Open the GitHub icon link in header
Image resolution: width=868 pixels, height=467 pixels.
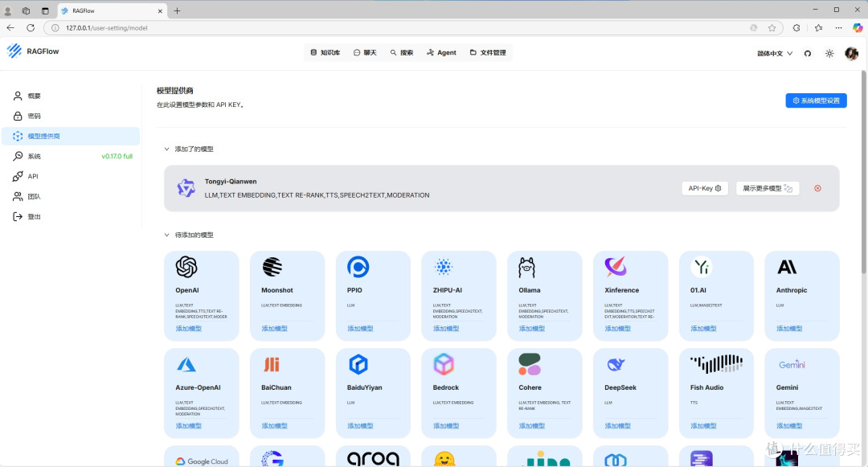tap(808, 54)
